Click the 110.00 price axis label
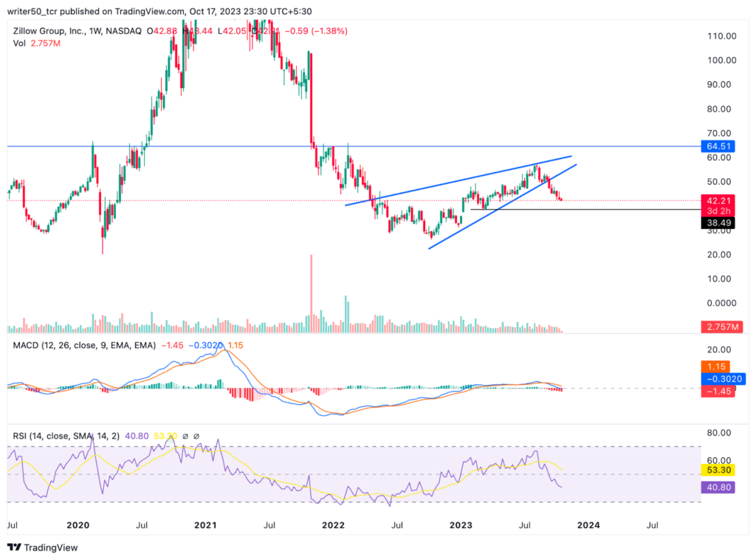The height and width of the screenshot is (560, 756). coord(722,36)
